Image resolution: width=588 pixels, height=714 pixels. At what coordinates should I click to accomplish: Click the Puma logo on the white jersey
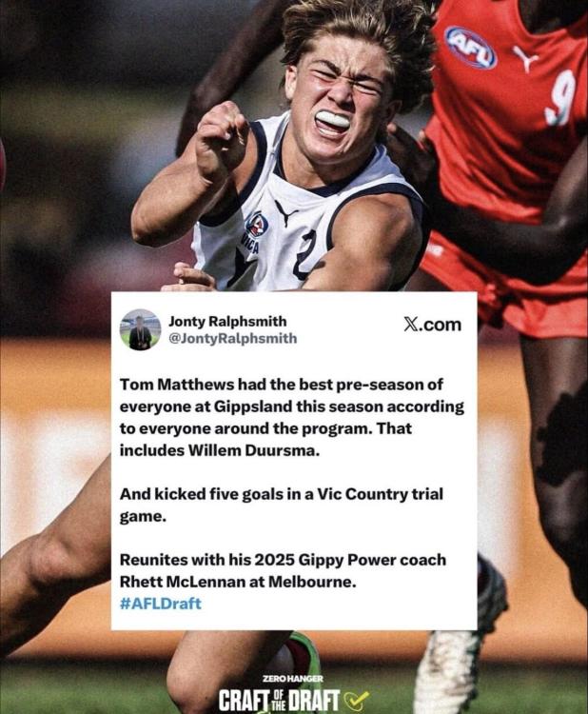tap(285, 212)
